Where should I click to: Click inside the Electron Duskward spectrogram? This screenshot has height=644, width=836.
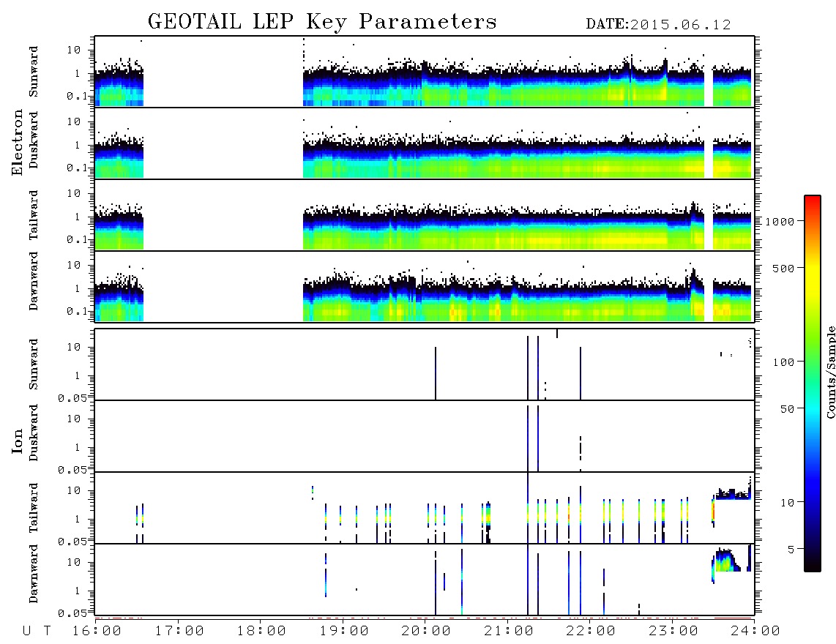click(x=425, y=143)
